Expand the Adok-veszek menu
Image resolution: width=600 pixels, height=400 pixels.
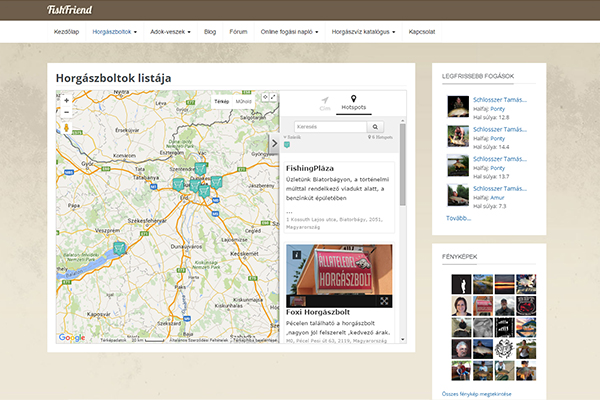click(170, 32)
